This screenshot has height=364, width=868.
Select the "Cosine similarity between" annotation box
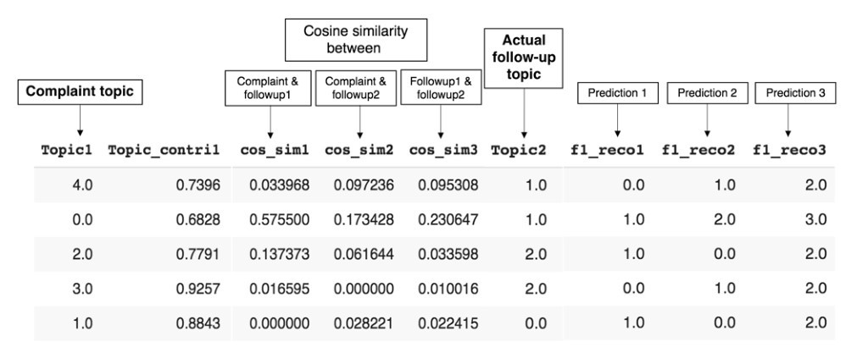pyautogui.click(x=355, y=39)
